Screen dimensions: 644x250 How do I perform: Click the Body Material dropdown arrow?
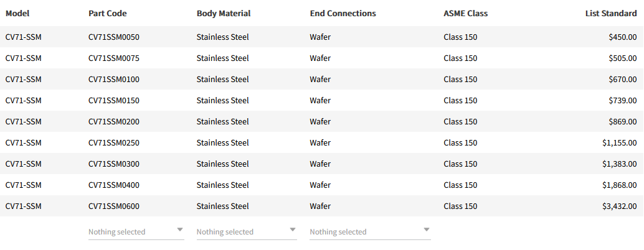pyautogui.click(x=293, y=230)
